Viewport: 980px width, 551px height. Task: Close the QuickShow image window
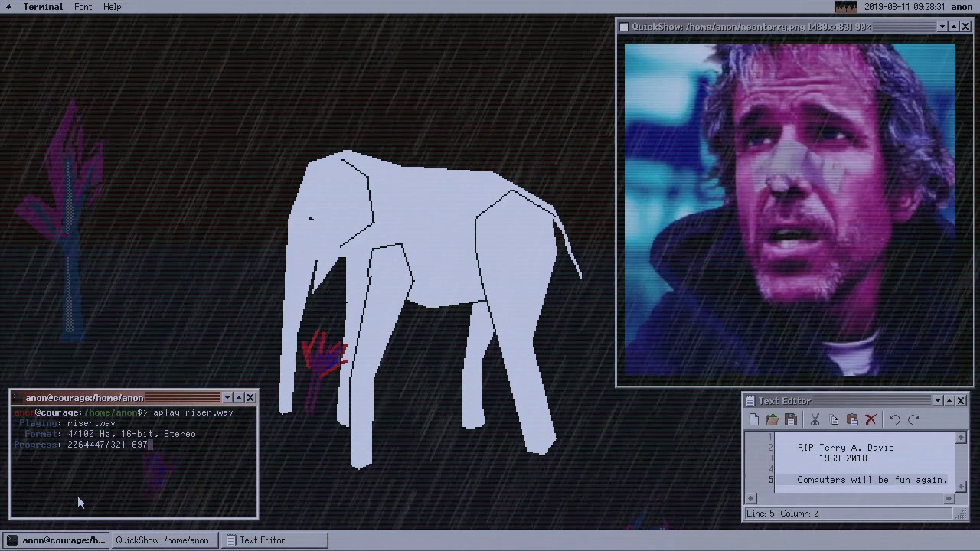(965, 27)
